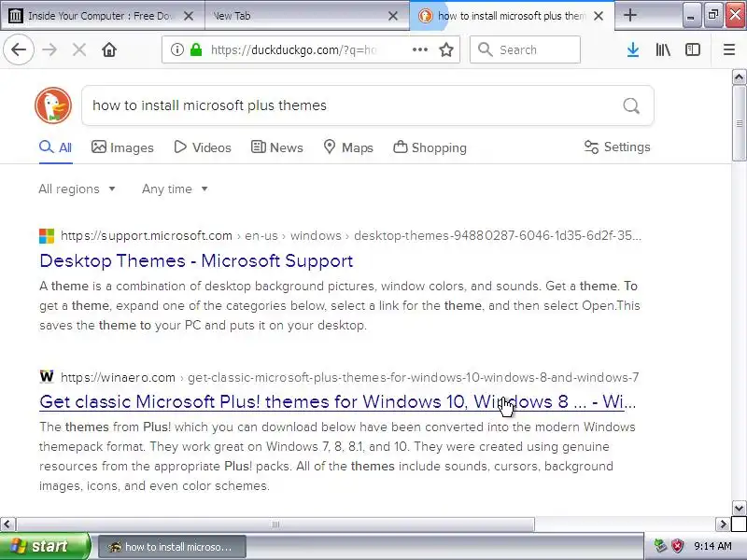Screen dimensions: 747x560
Task: Open DuckDuckGo Settings menu
Action: click(617, 147)
